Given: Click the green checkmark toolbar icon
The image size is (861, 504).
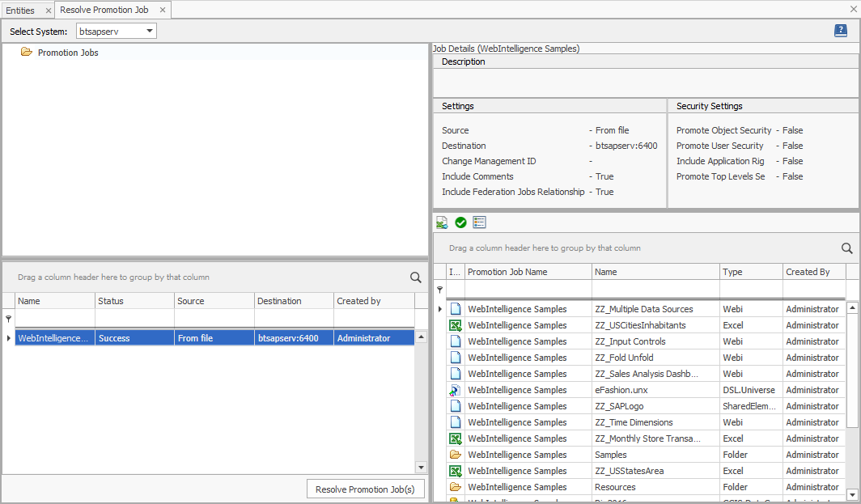Looking at the screenshot, I should 460,222.
